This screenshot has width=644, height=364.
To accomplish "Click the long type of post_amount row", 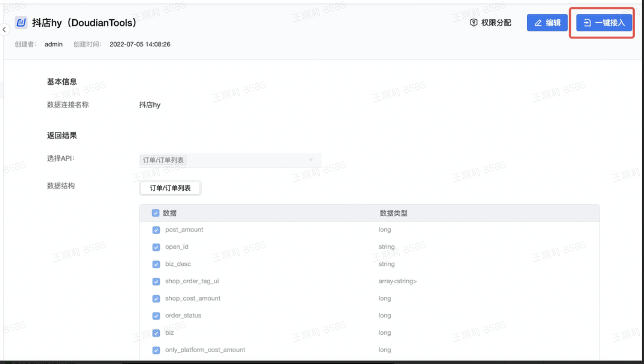I will [x=385, y=230].
